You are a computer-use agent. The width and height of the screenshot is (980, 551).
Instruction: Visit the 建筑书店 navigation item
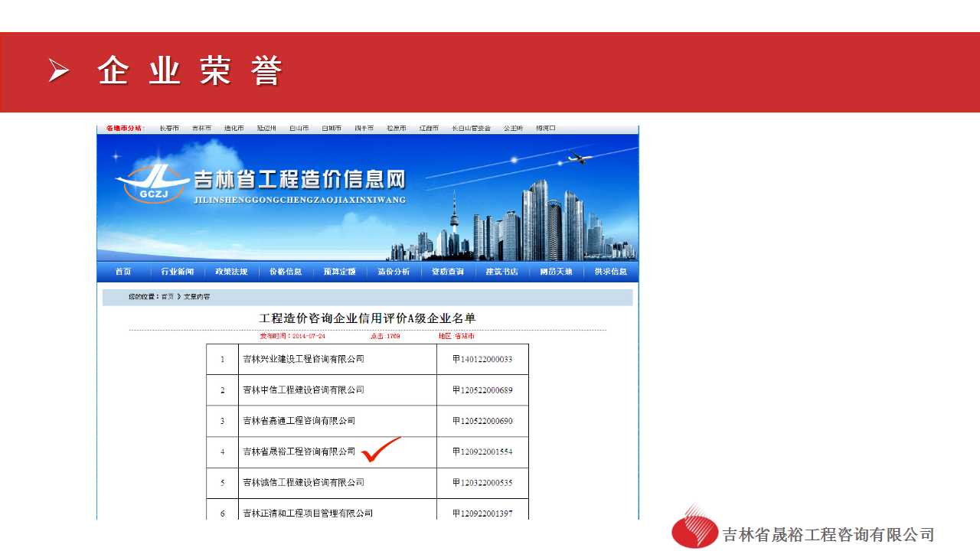tap(501, 272)
